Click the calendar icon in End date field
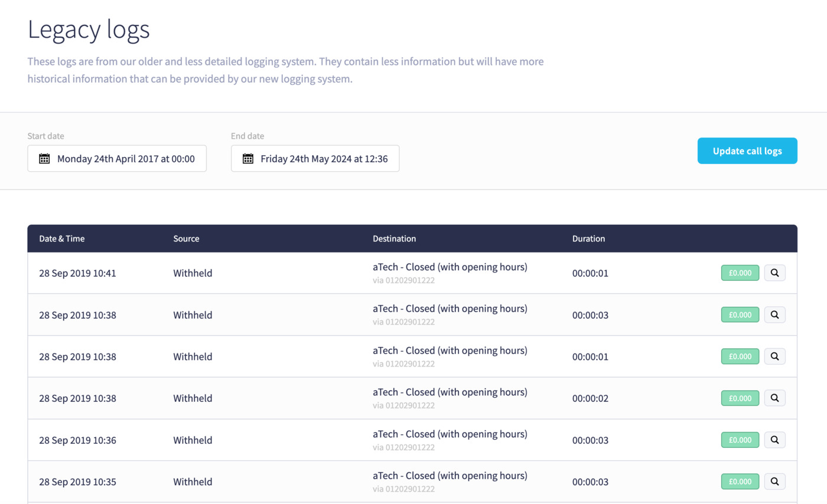The image size is (827, 504). coord(248,159)
